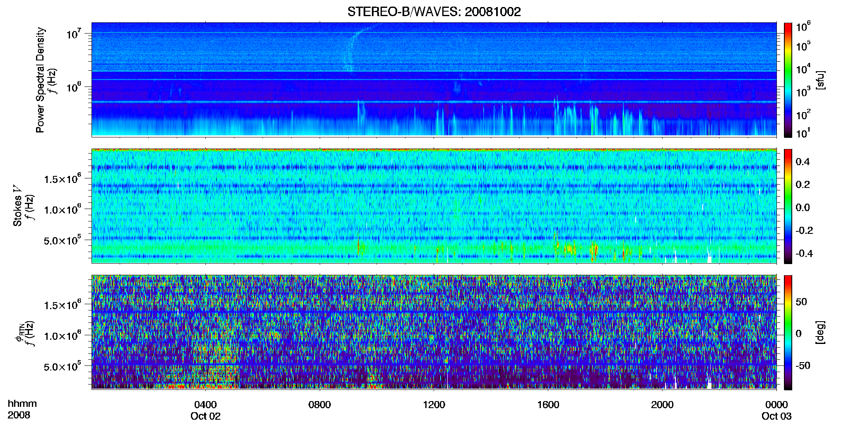
Task: Click the STEREO-B/WAVES: 20081002 title
Action: pos(434,12)
